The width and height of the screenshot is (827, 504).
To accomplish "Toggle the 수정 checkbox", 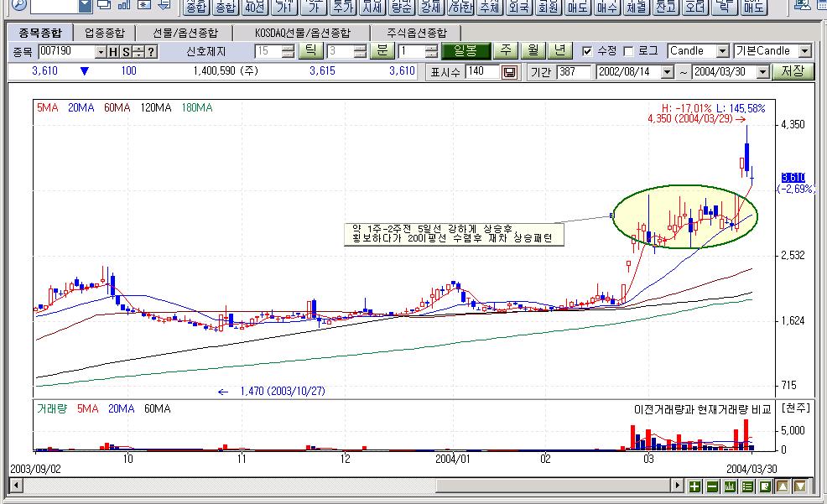I will coord(587,52).
